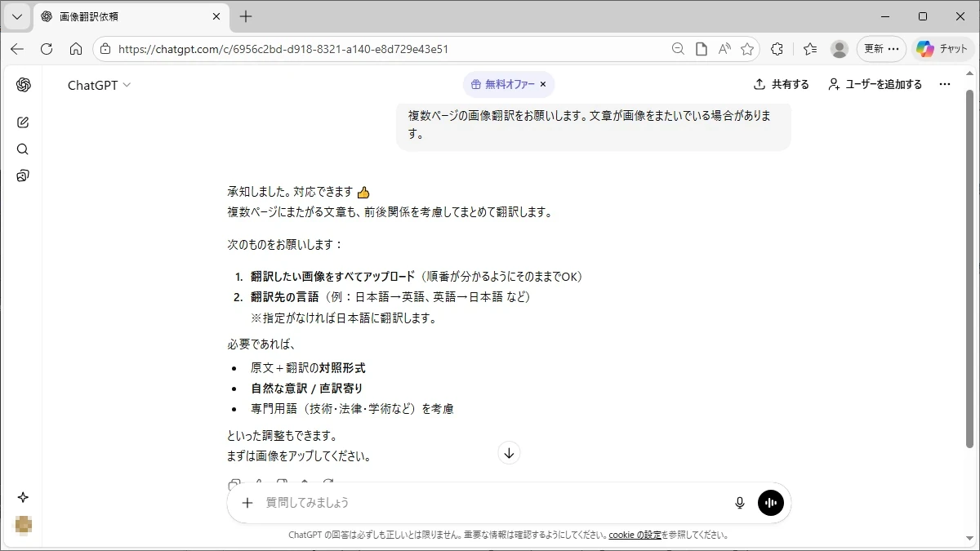Screen dimensions: 980x551
Task: Dismiss the 無料オファー badge with its x
Action: (543, 84)
